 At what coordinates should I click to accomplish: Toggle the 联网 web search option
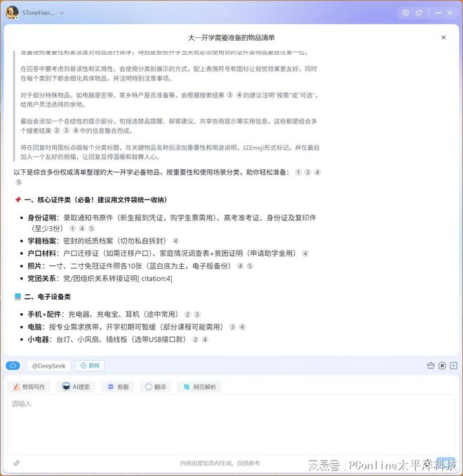click(x=90, y=366)
